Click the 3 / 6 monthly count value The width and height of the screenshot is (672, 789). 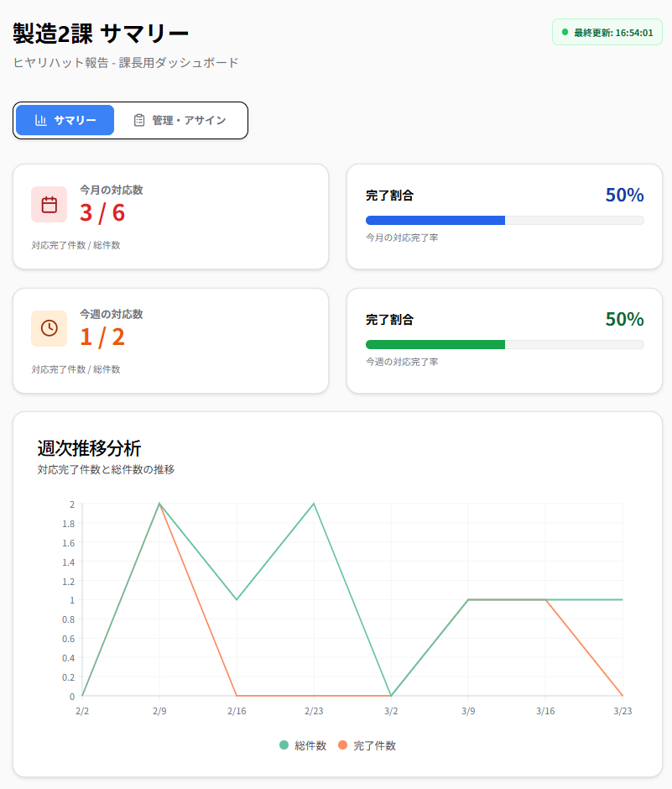coord(102,212)
